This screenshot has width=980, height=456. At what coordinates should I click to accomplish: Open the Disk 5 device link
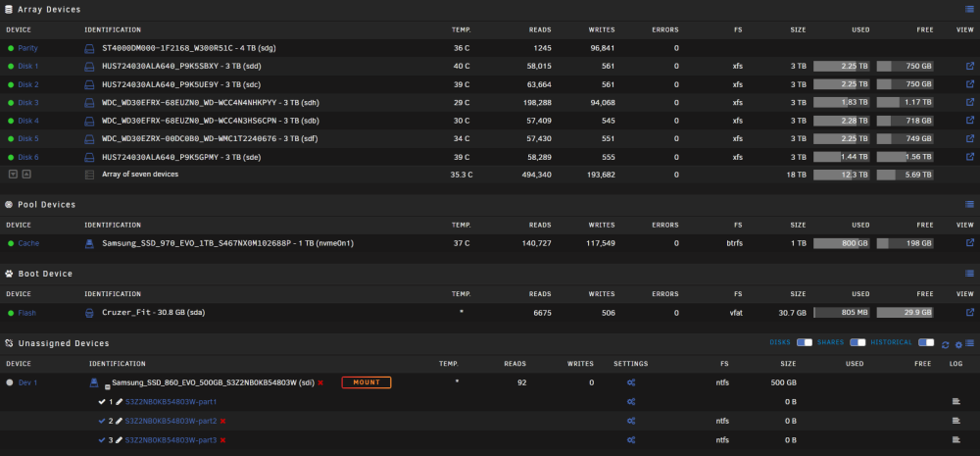(28, 139)
